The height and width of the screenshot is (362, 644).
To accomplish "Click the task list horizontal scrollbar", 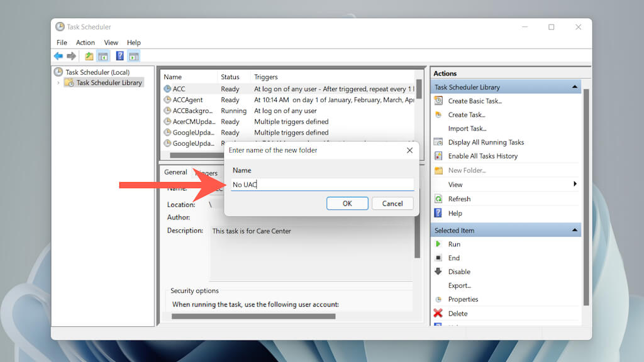I will (196, 155).
